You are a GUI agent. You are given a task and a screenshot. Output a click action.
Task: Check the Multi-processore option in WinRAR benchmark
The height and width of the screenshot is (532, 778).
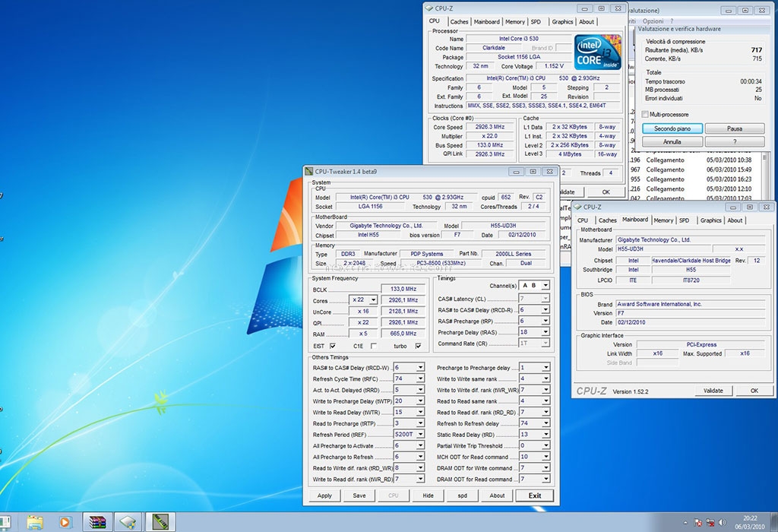[645, 114]
